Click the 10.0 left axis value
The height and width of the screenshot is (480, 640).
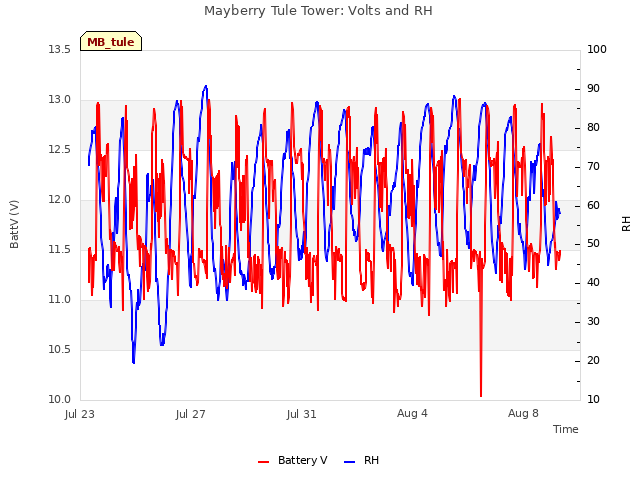(x=59, y=399)
